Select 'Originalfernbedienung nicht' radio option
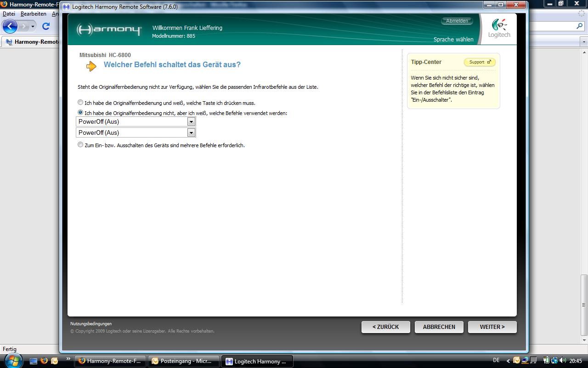This screenshot has width=588, height=368. click(80, 113)
